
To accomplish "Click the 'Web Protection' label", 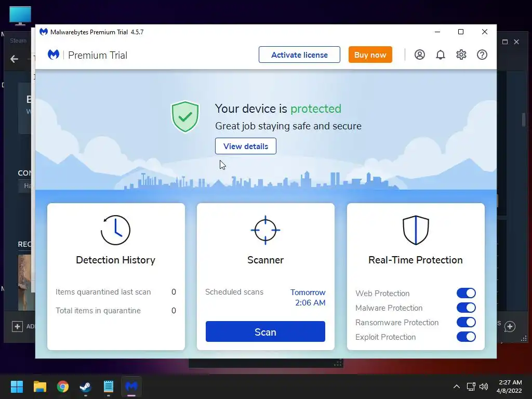I will (382, 293).
